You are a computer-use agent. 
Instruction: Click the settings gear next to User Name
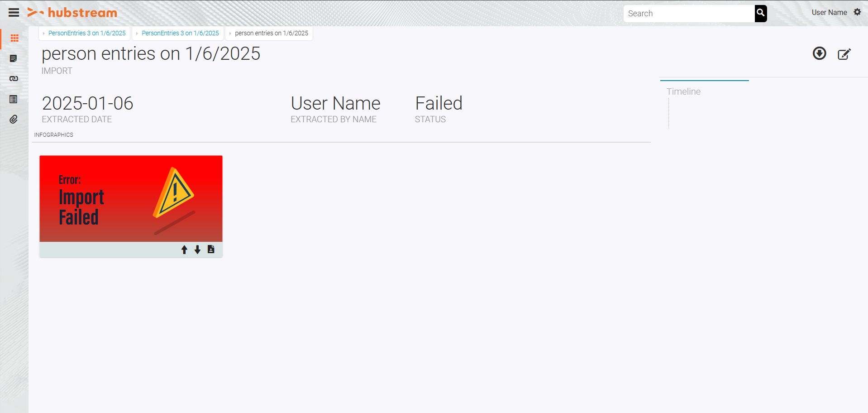(x=858, y=12)
